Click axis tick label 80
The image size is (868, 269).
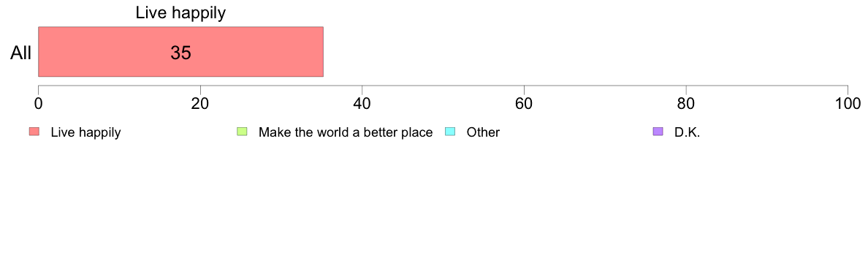tap(686, 104)
